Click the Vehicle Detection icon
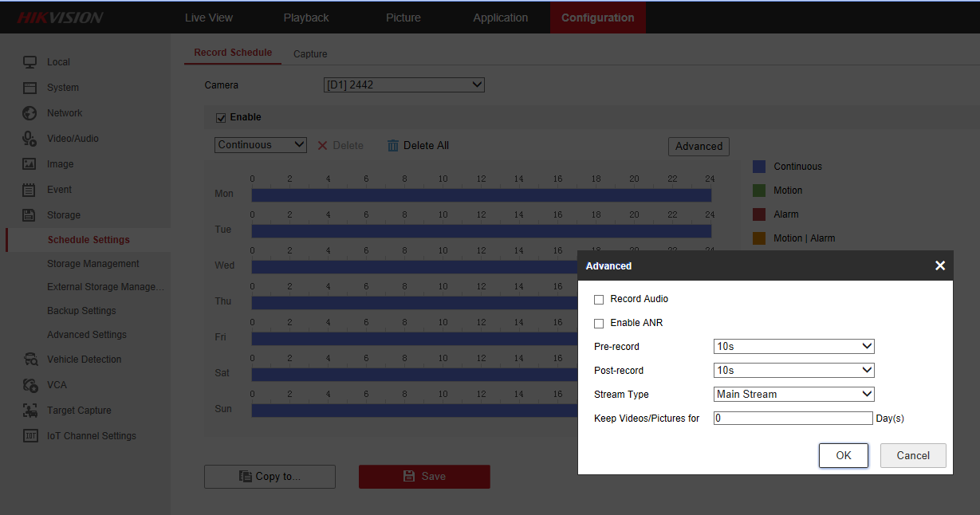This screenshot has width=980, height=515. coord(30,360)
